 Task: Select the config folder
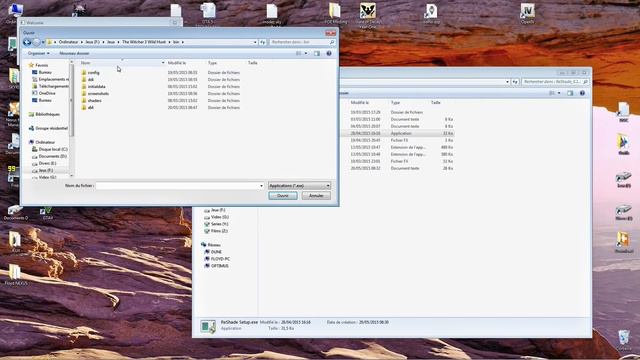click(x=93, y=73)
